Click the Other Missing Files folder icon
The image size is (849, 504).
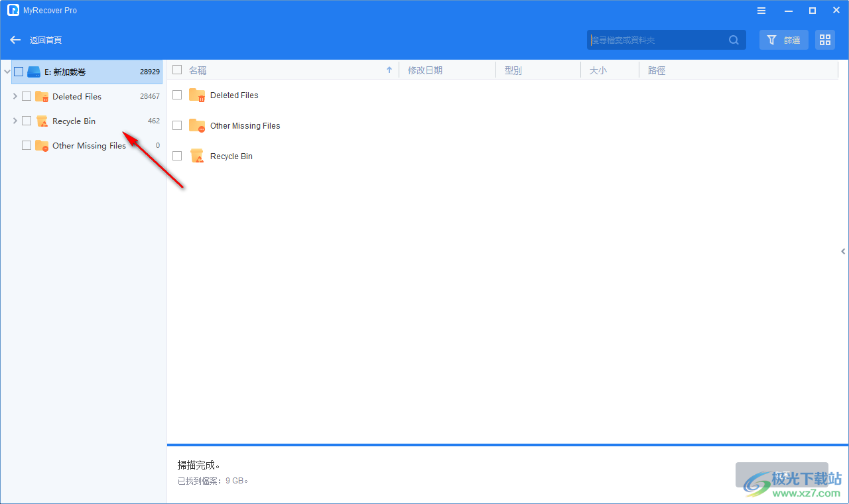coord(196,125)
